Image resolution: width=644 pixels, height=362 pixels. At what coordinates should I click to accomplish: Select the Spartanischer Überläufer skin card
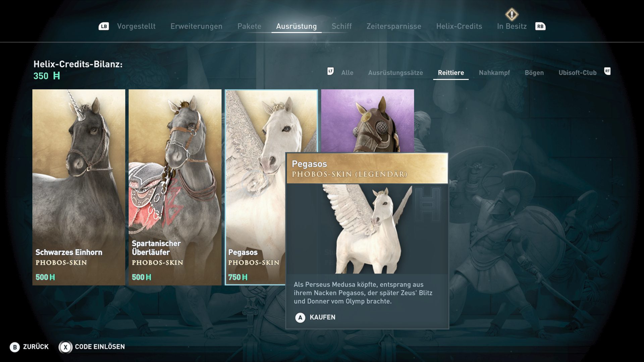(175, 187)
